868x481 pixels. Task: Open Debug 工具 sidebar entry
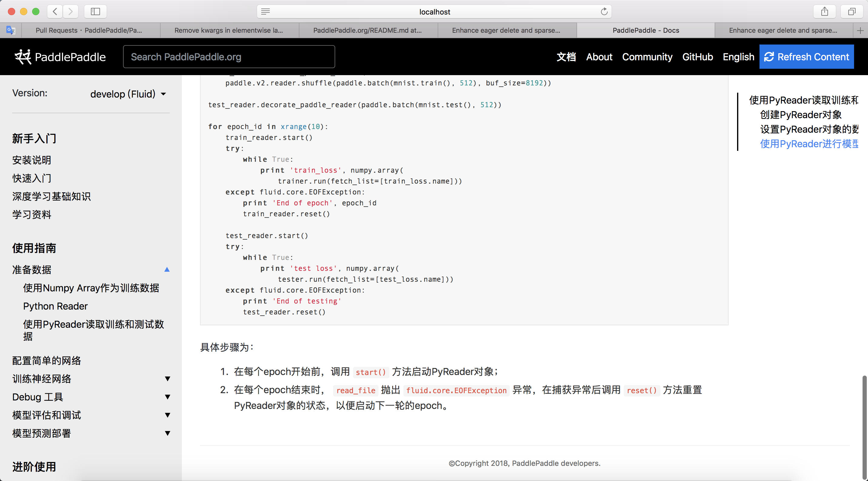38,397
